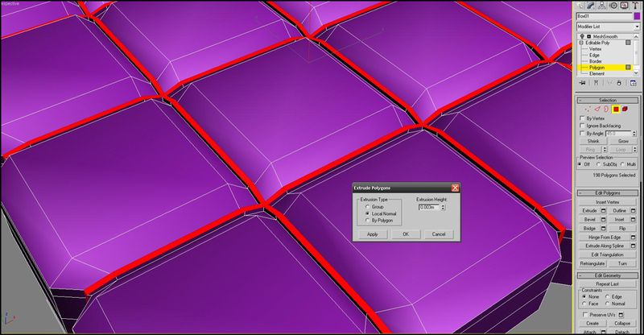644x335 pixels.
Task: Select Border sub-object icon in Selection
Action: 606,109
